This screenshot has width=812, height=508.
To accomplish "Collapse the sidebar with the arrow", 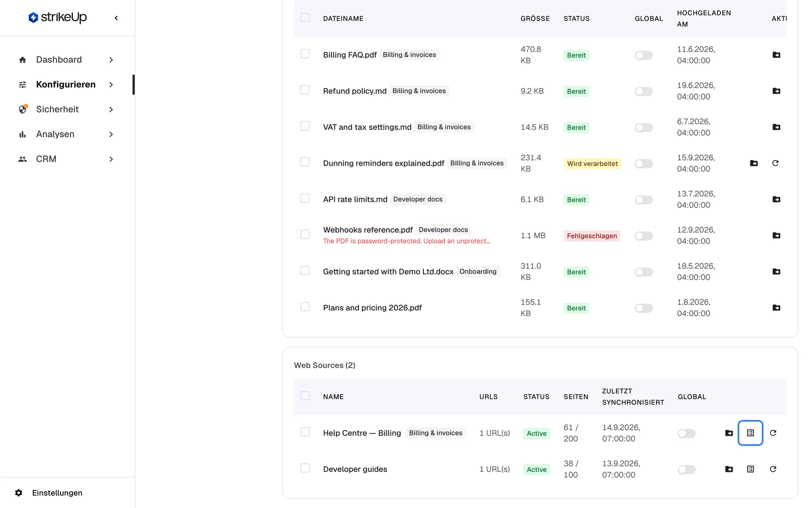I will pyautogui.click(x=116, y=18).
